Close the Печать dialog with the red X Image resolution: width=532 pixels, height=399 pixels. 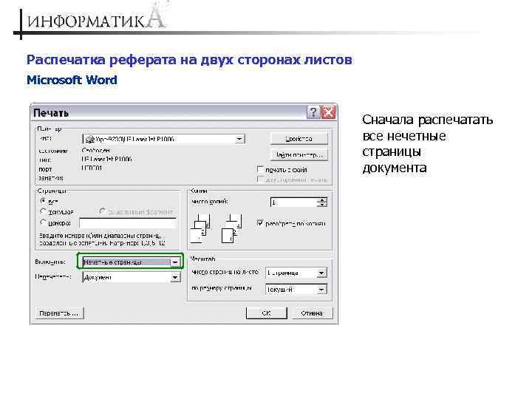click(x=328, y=112)
